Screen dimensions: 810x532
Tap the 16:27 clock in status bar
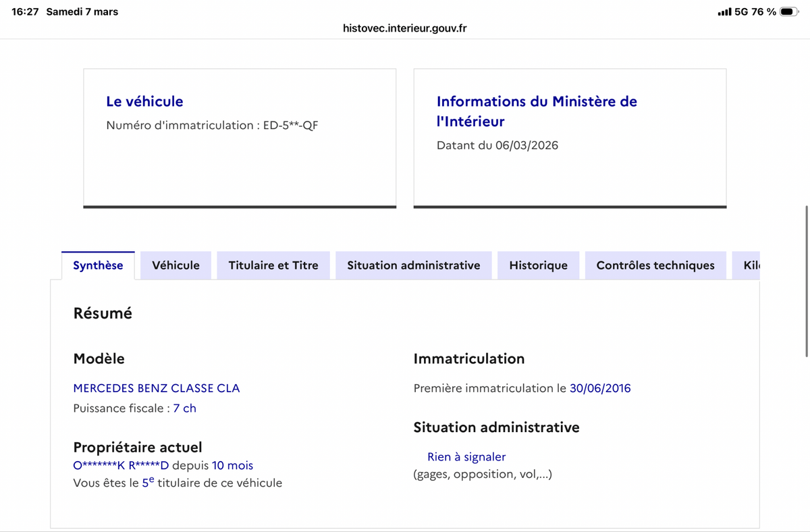pos(25,11)
